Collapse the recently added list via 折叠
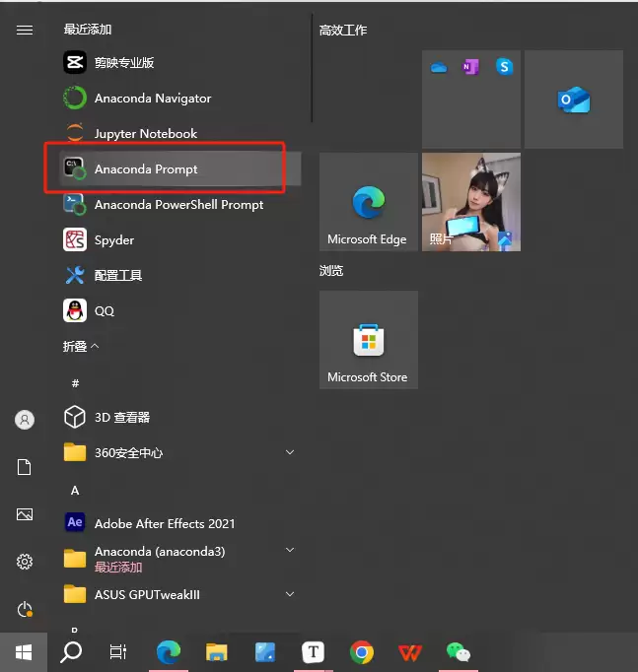The width and height of the screenshot is (638, 672). (81, 346)
